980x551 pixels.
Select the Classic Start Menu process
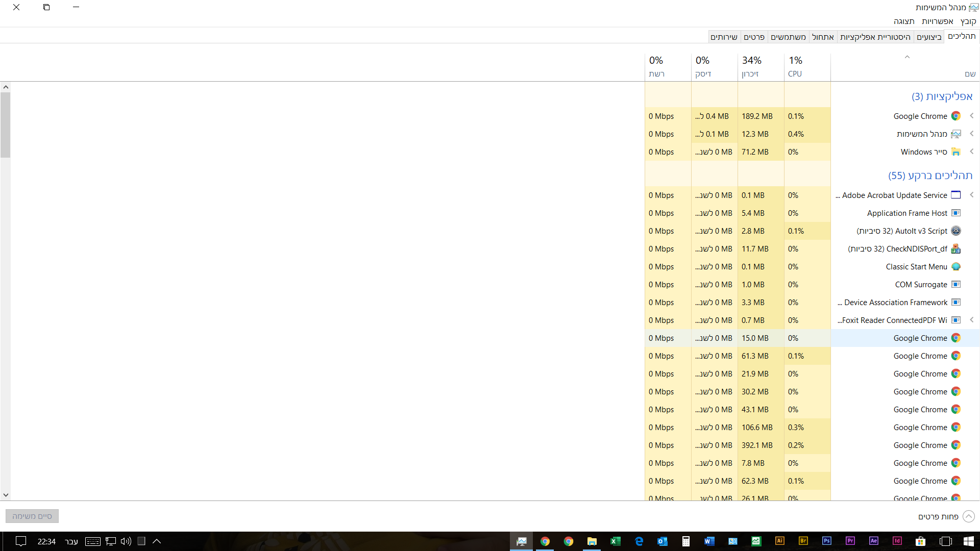[916, 267]
